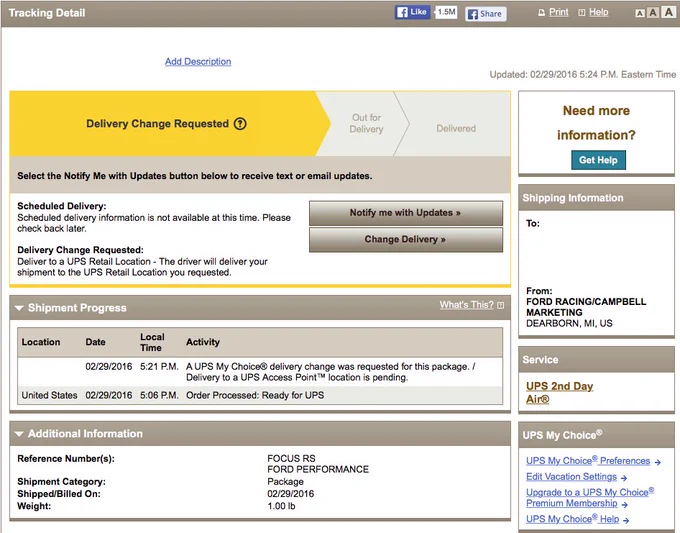Open UPS My Choice Help link
680x533 pixels.
tap(572, 519)
